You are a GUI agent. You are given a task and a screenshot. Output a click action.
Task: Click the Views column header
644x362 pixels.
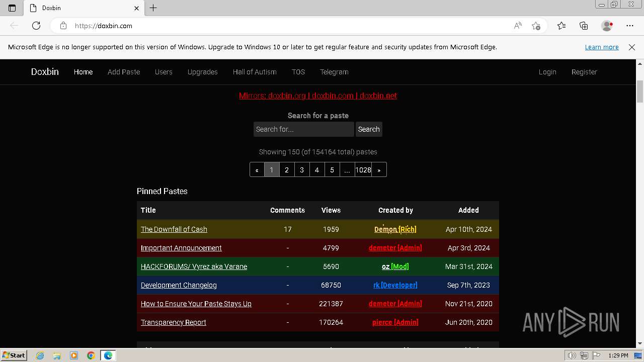click(x=331, y=210)
